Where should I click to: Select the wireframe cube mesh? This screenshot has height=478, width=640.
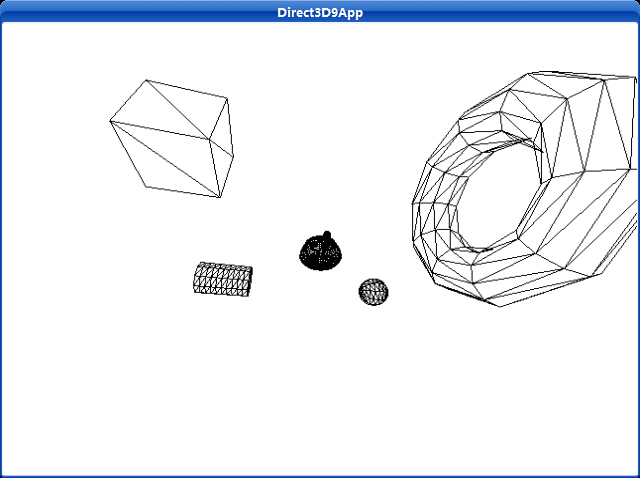click(171, 139)
